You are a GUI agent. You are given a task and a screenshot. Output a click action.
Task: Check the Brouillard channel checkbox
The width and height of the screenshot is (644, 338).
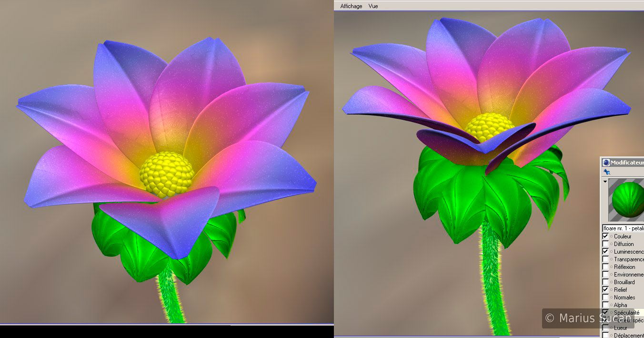tap(605, 282)
